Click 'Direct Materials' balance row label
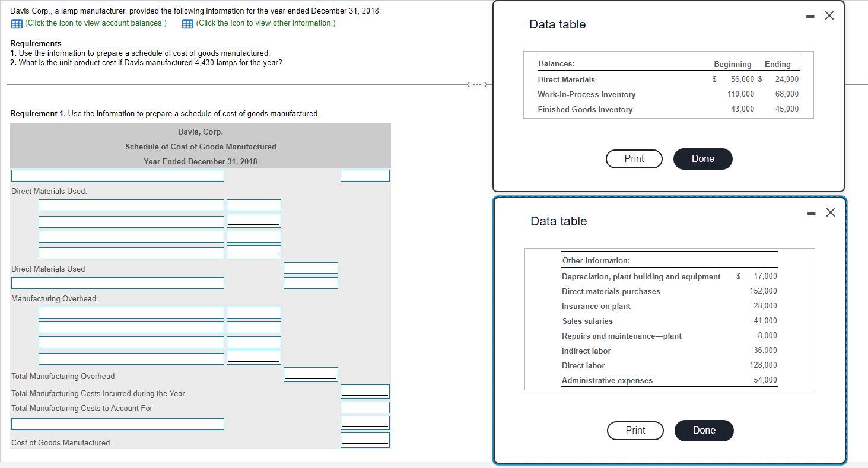Screen dimensions: 868x468 [566, 79]
